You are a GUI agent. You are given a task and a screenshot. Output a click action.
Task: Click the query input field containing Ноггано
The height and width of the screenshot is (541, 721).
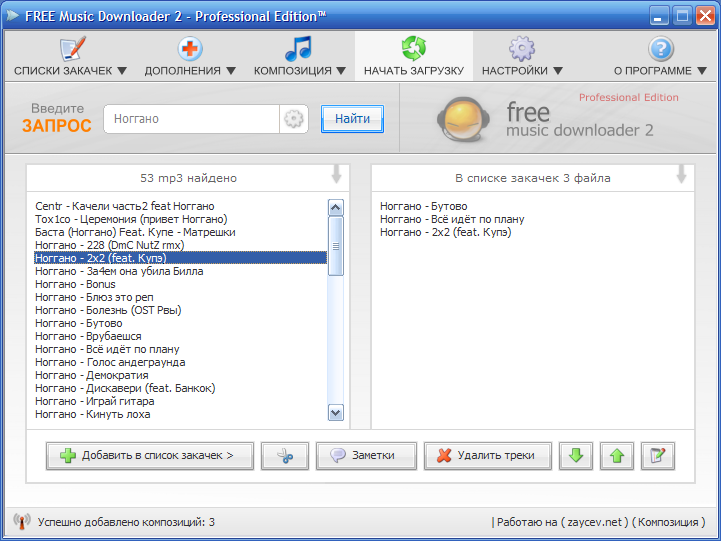191,119
